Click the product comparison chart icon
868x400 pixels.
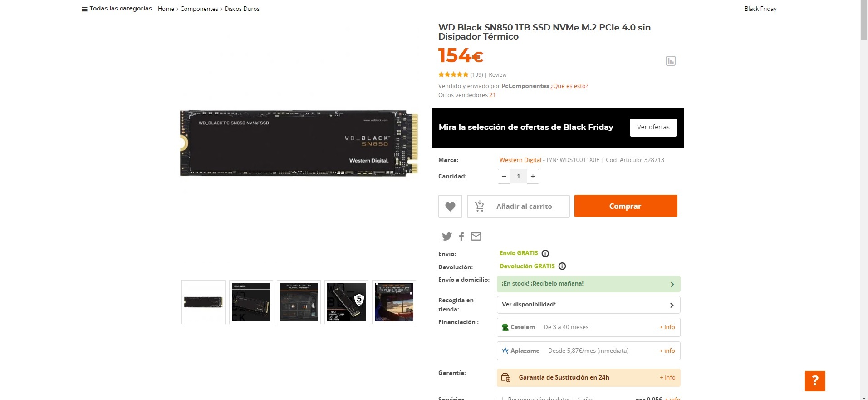[671, 61]
